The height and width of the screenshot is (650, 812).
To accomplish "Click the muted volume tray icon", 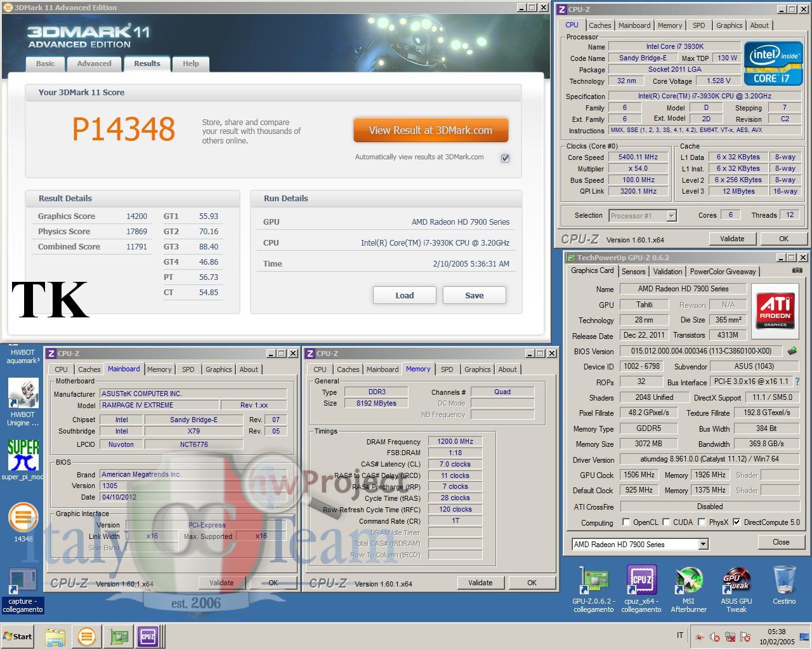I will [x=714, y=636].
